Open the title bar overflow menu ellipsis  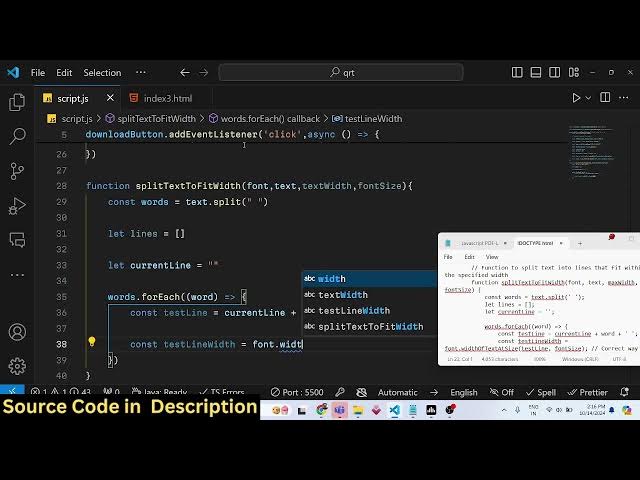pos(141,72)
